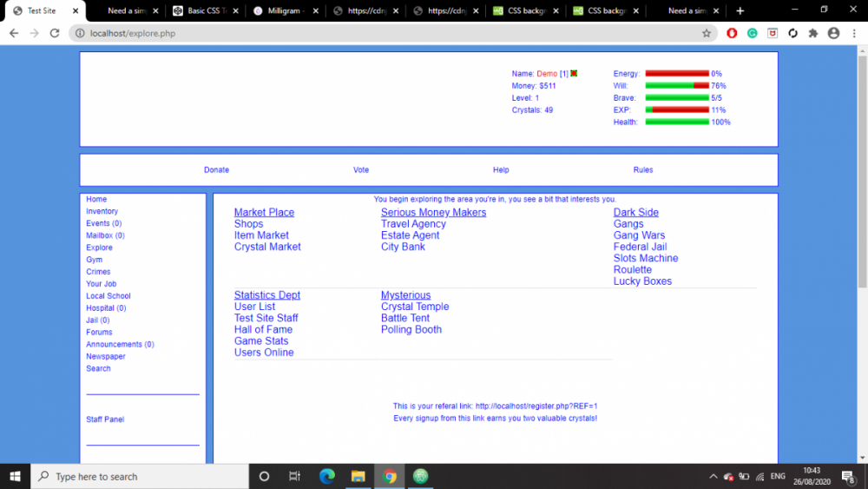The width and height of the screenshot is (868, 489).
Task: Open File Explorer from the taskbar
Action: click(358, 476)
